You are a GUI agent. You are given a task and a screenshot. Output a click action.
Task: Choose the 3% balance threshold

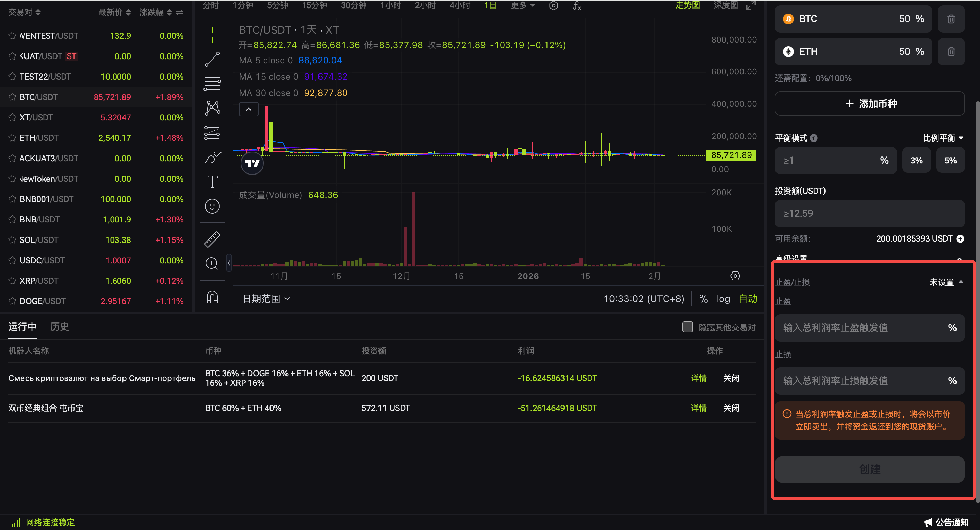[916, 161]
